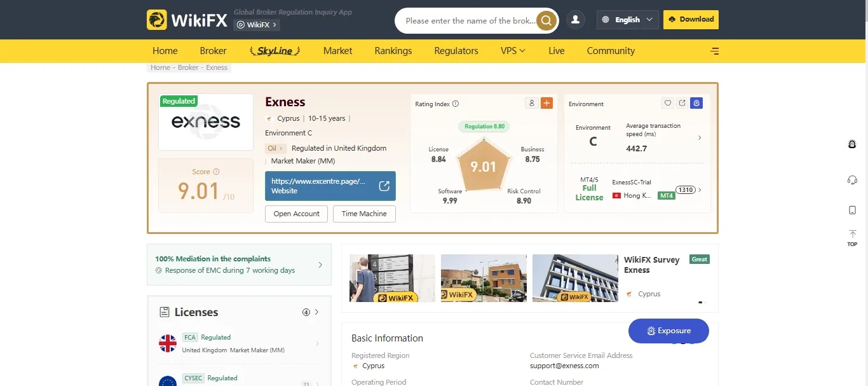Expand the Licenses section arrow
Image resolution: width=868 pixels, height=386 pixels.
pos(316,312)
